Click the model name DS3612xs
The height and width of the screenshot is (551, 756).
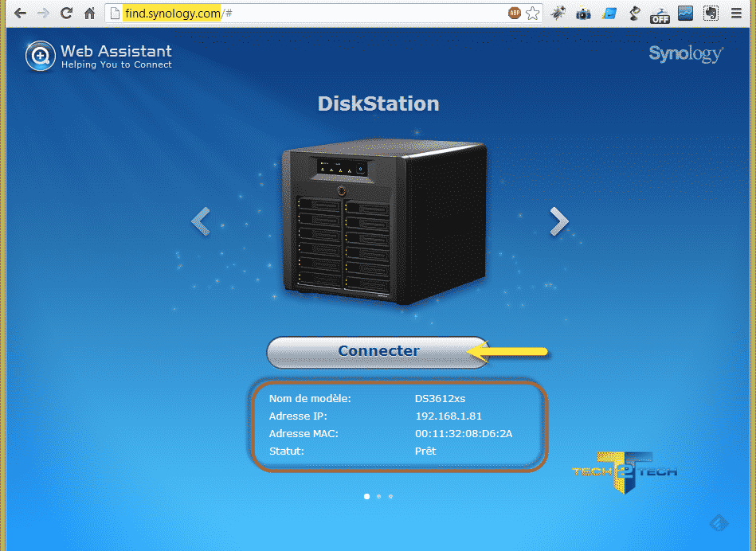coord(441,399)
